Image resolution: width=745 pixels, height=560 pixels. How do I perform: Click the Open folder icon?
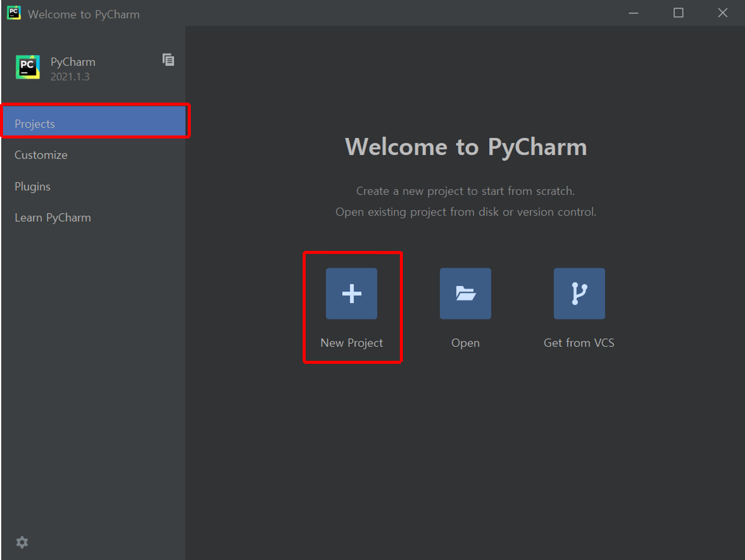tap(465, 293)
